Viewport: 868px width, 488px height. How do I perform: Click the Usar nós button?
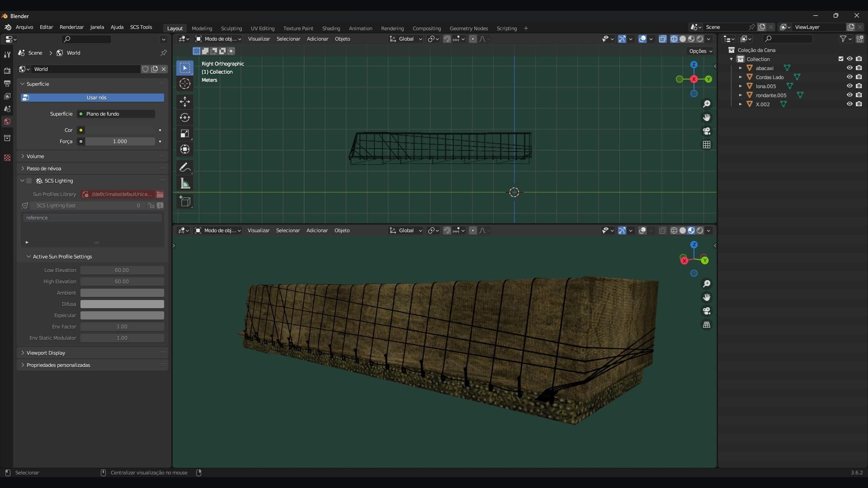(92, 98)
